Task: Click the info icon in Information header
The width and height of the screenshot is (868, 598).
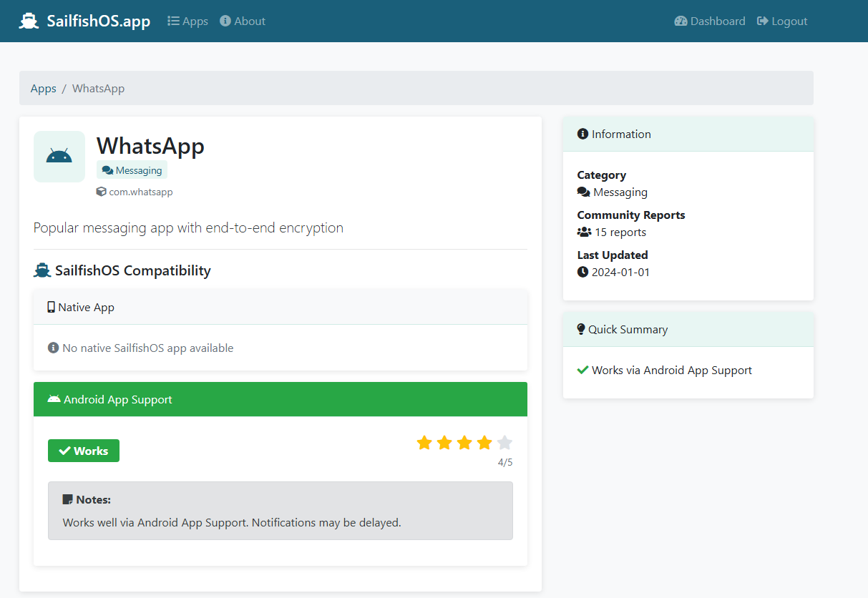Action: point(582,134)
